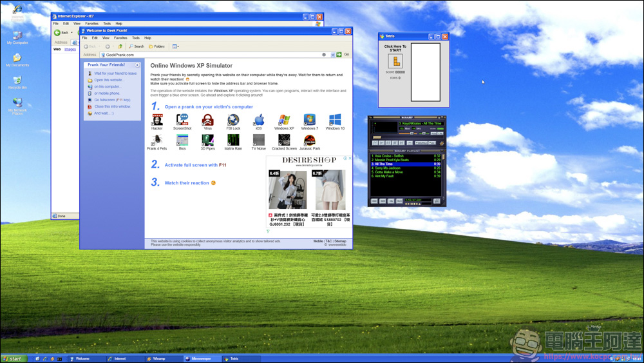Image resolution: width=644 pixels, height=363 pixels.
Task: Open Edit menu in Geek Prank window
Action: (95, 38)
